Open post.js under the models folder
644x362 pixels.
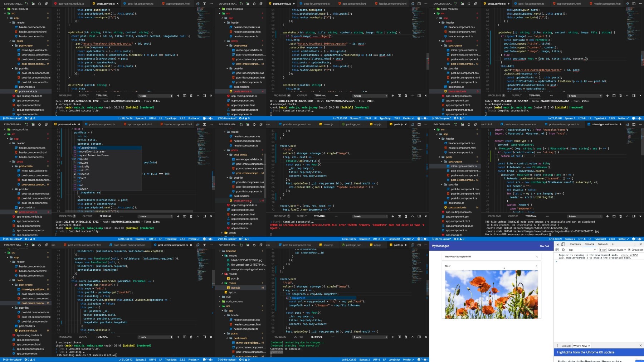click(235, 279)
